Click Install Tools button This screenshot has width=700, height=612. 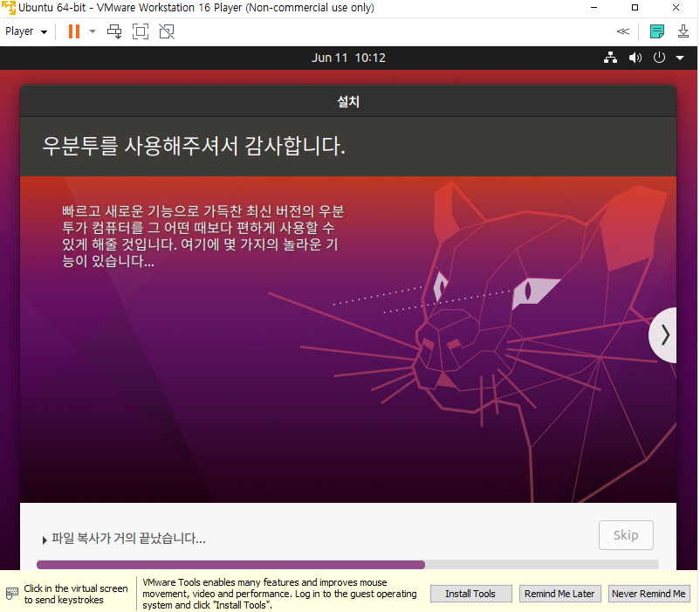click(470, 594)
